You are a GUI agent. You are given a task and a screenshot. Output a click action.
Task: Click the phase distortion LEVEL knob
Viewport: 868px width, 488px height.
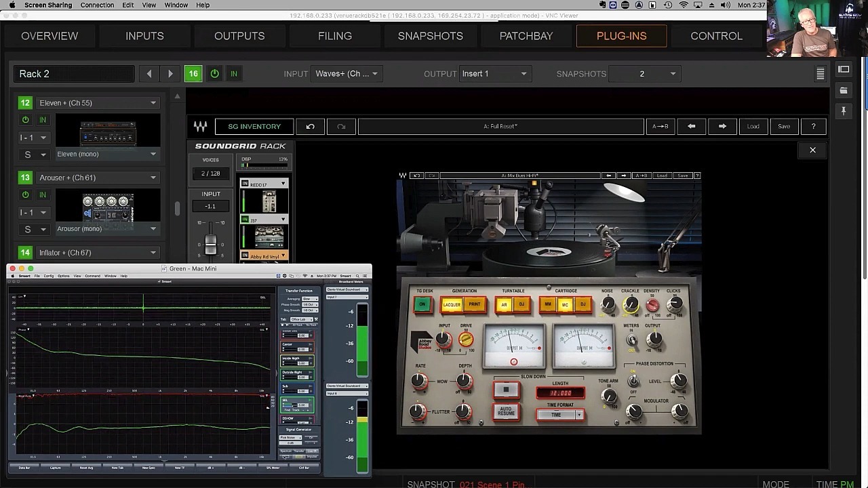coord(679,381)
